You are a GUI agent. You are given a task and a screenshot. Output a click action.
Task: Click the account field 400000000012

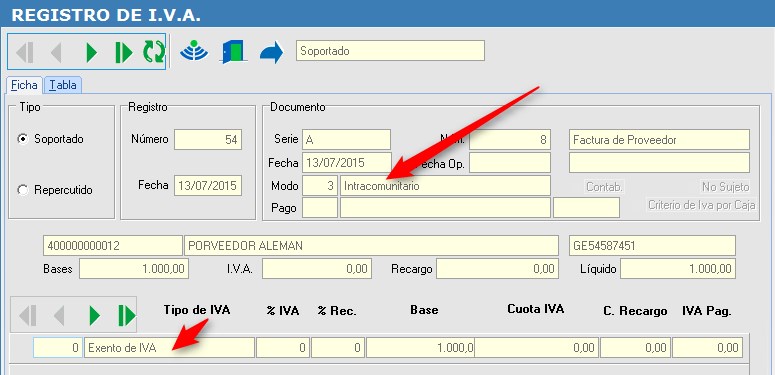[x=113, y=246]
